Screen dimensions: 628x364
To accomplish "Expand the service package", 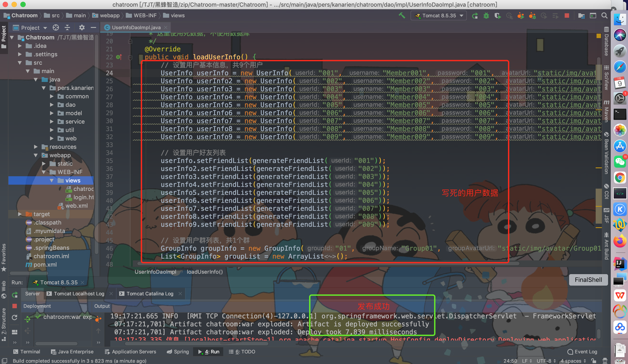I will tap(52, 122).
